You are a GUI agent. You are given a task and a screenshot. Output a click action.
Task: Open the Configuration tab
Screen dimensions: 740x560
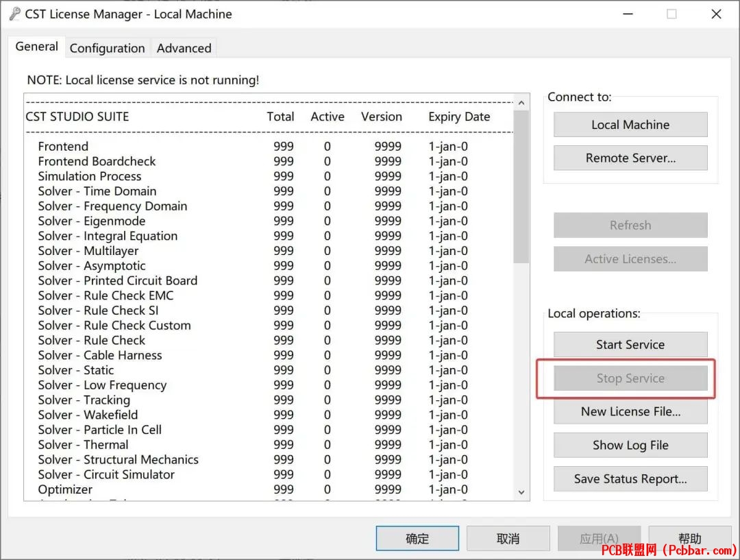point(107,48)
